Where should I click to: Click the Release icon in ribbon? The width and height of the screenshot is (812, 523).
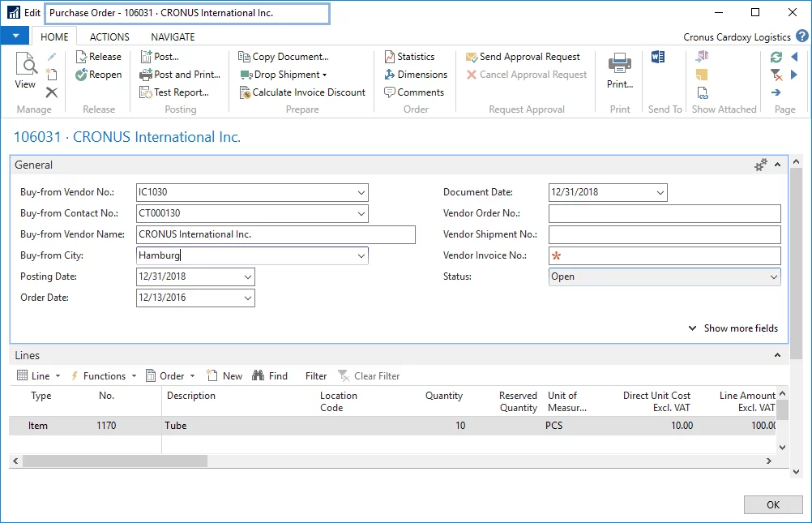click(83, 57)
